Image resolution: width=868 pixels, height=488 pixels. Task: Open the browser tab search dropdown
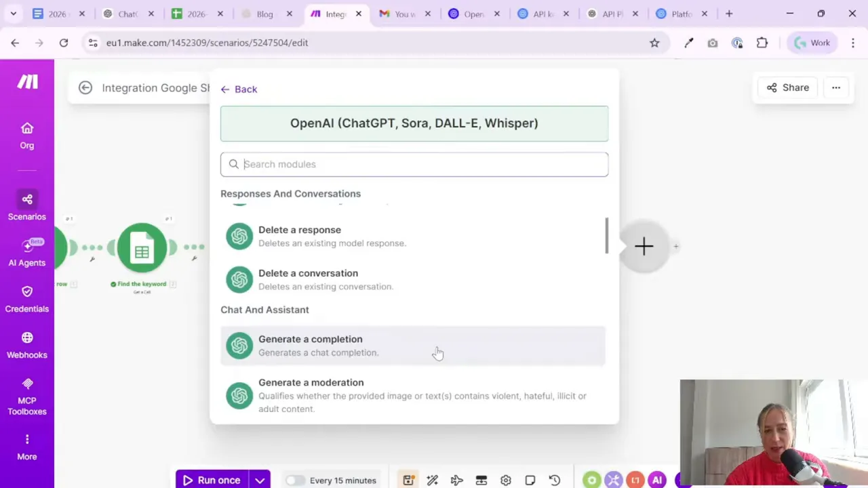coord(14,14)
